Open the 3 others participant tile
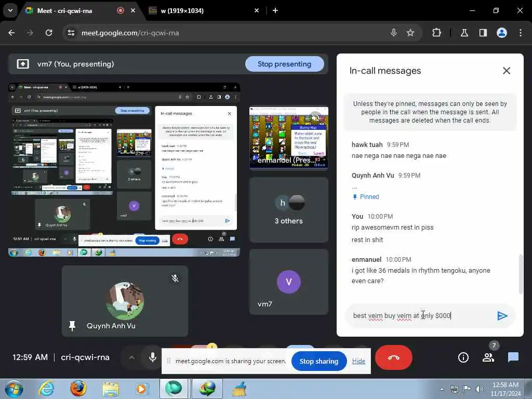Image resolution: width=532 pixels, height=399 pixels. [x=289, y=210]
